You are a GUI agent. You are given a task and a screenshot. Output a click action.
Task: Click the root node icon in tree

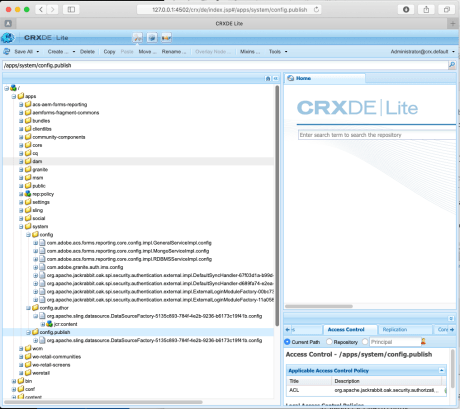click(13, 88)
